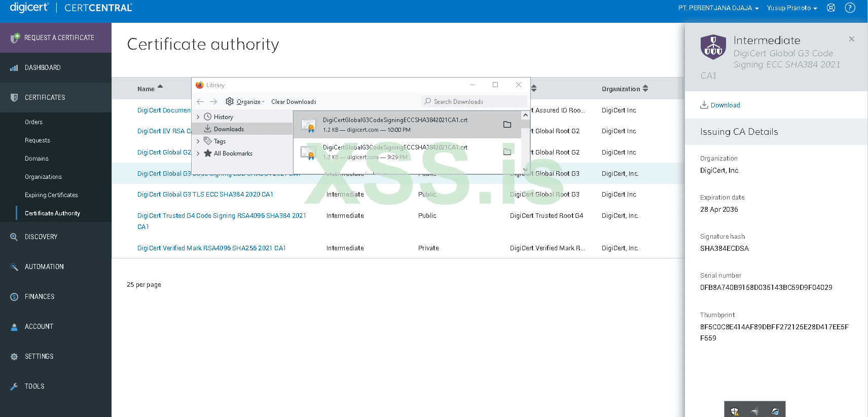Image resolution: width=868 pixels, height=417 pixels.
Task: Open the Domains submenu item
Action: [x=37, y=159]
